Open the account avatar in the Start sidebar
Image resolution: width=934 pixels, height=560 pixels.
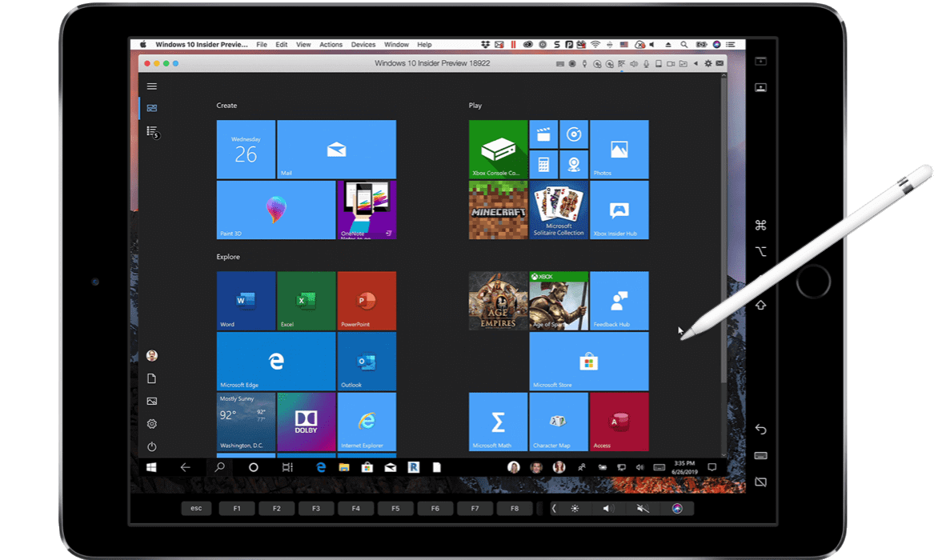click(x=152, y=354)
